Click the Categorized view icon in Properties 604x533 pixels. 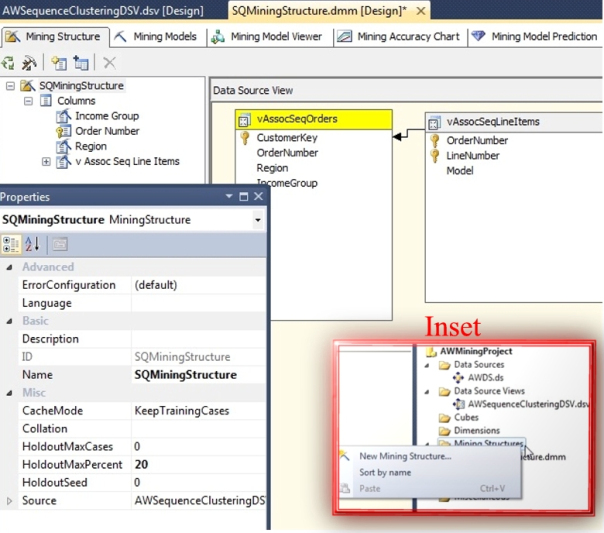click(11, 245)
